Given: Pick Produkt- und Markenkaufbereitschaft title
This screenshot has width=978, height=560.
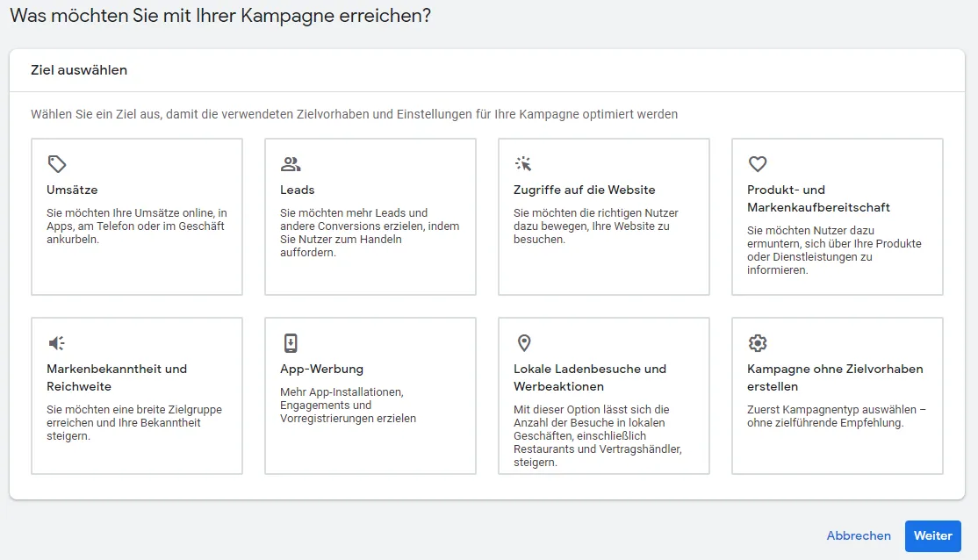Looking at the screenshot, I should click(818, 198).
